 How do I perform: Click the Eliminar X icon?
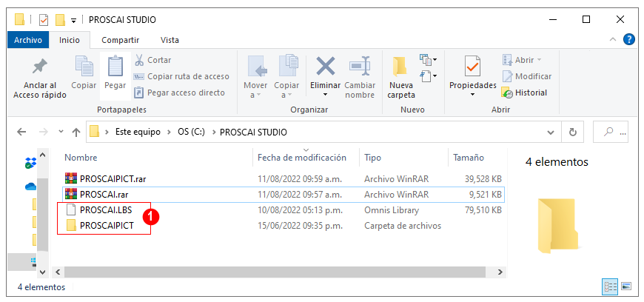pyautogui.click(x=325, y=66)
